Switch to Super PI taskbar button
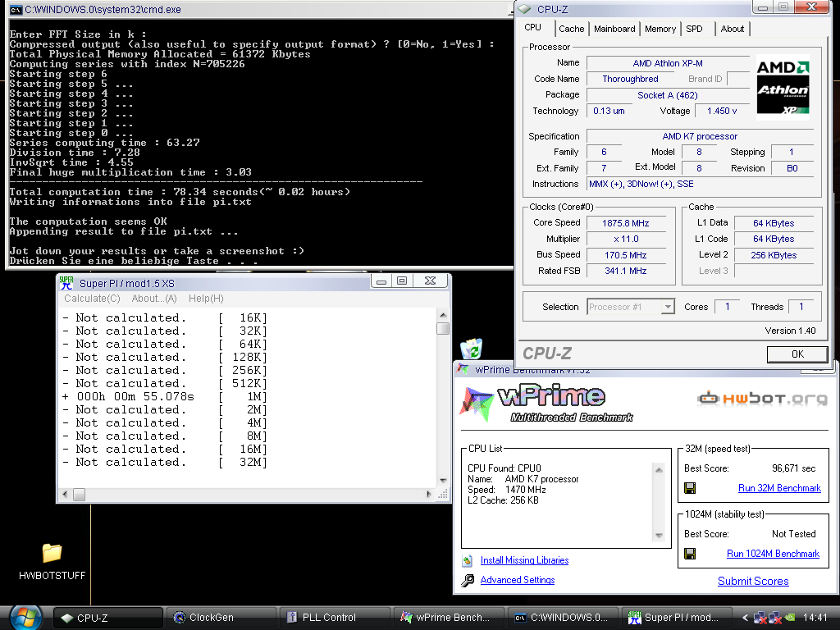Image resolution: width=840 pixels, height=630 pixels. coord(675,618)
